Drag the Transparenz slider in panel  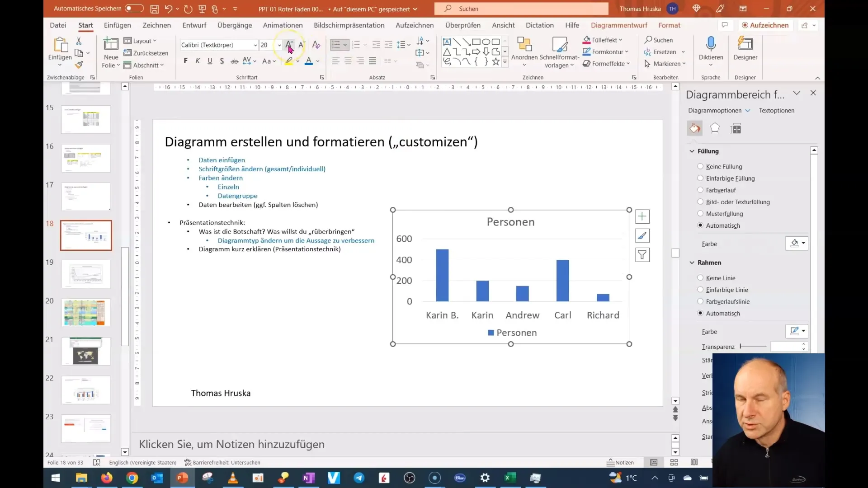coord(741,346)
